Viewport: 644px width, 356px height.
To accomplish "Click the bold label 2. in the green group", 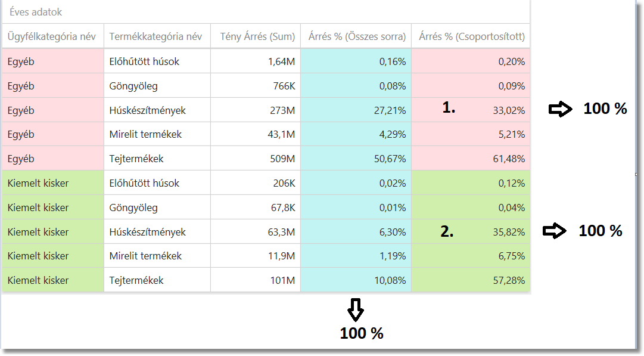I will pyautogui.click(x=447, y=233).
